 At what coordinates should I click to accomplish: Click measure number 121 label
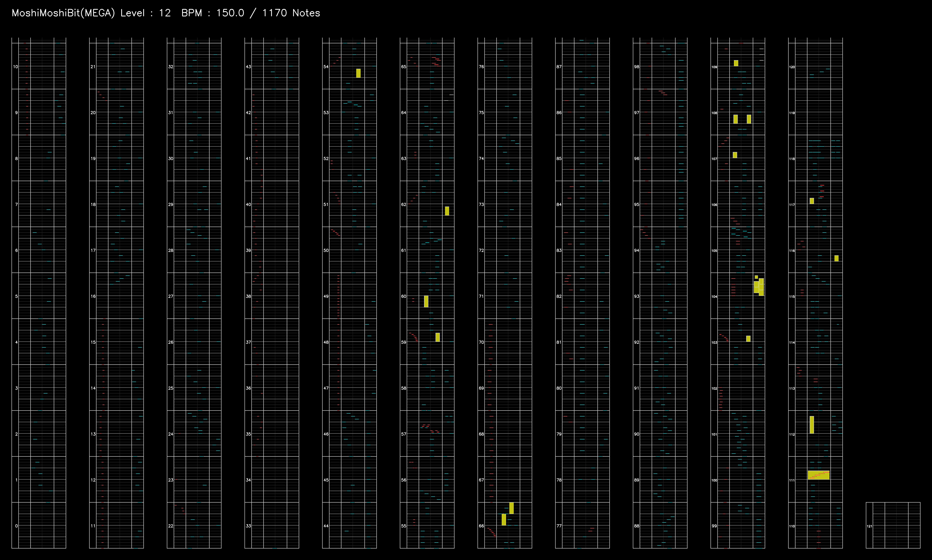869,526
